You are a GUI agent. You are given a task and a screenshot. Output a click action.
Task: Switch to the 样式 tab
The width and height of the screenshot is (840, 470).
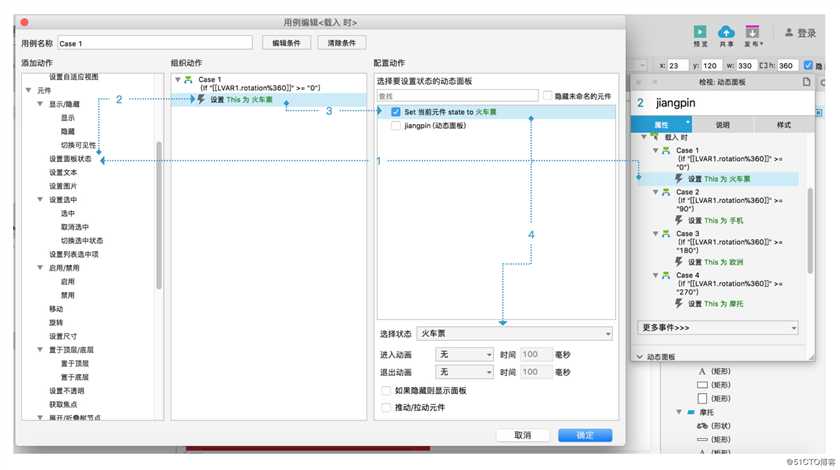784,124
